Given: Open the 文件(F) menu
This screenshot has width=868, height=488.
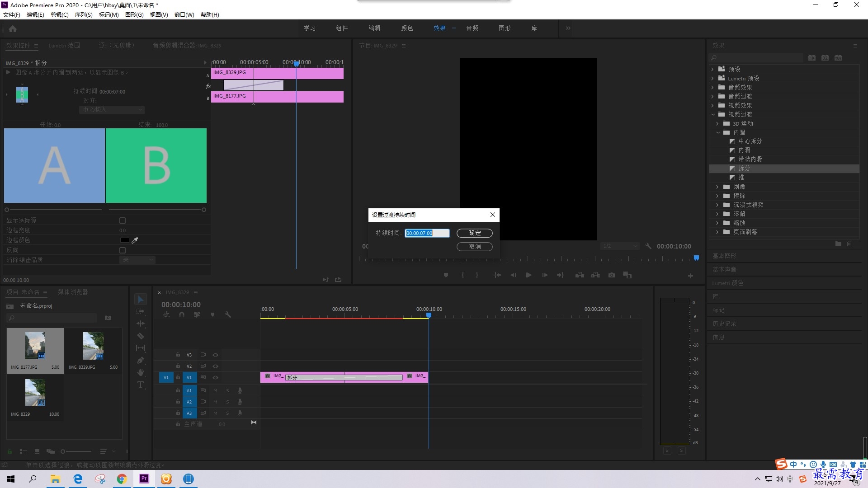Looking at the screenshot, I should (12, 14).
